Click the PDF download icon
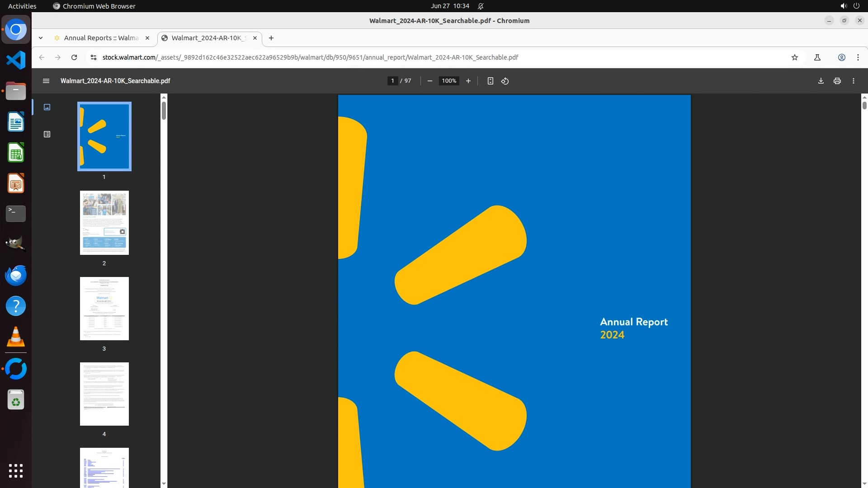868x488 pixels. tap(821, 81)
